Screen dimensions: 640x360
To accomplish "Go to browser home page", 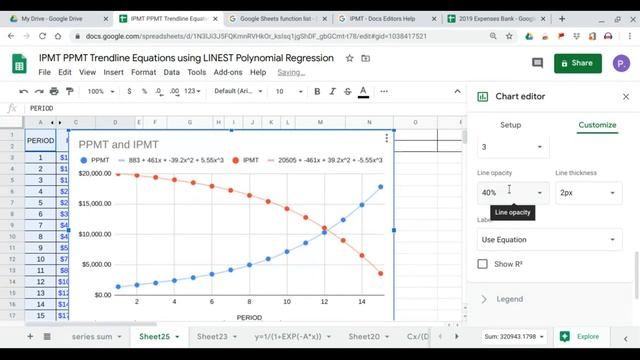I will [x=58, y=36].
